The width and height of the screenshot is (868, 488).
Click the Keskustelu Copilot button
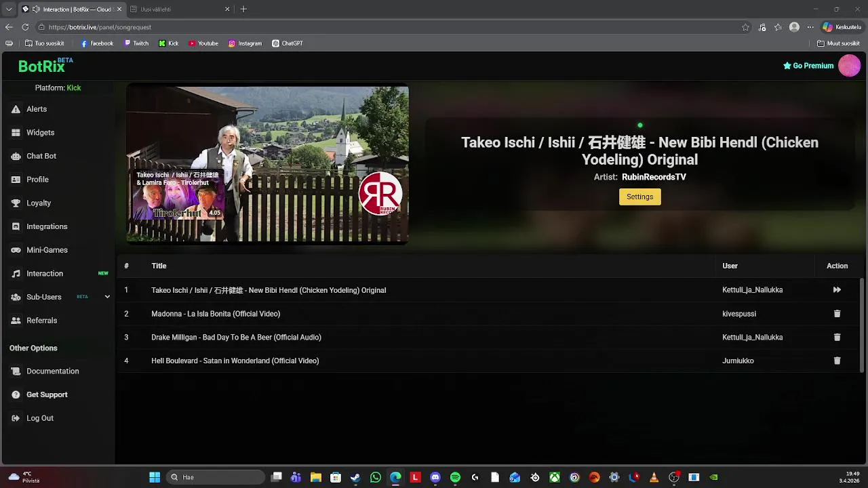[842, 27]
